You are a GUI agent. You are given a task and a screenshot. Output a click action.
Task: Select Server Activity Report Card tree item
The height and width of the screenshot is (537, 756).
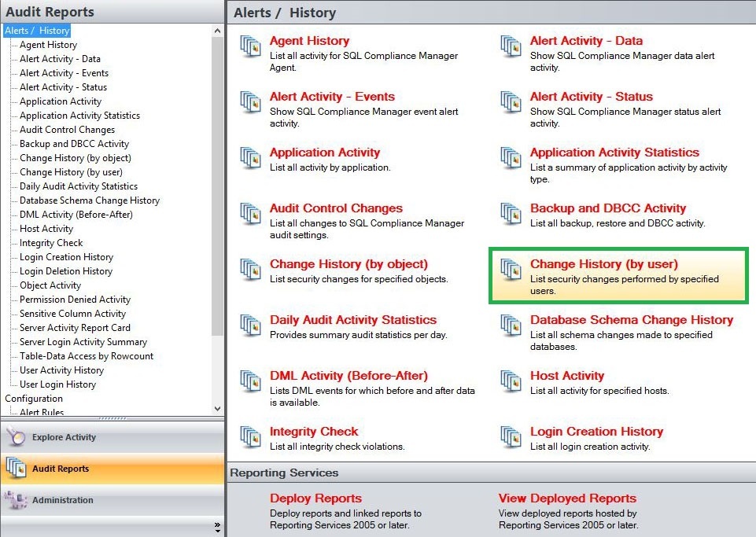[x=75, y=328]
